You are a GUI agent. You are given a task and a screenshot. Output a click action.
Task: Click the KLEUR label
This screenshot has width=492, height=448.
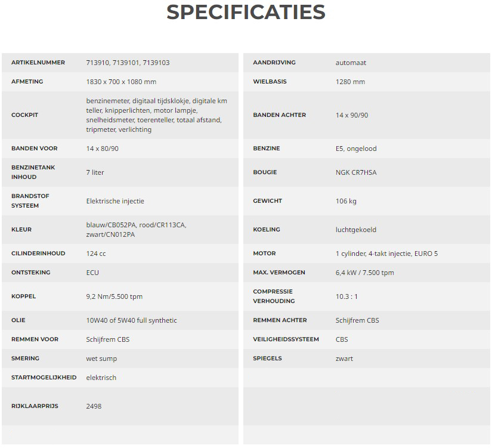(x=21, y=230)
